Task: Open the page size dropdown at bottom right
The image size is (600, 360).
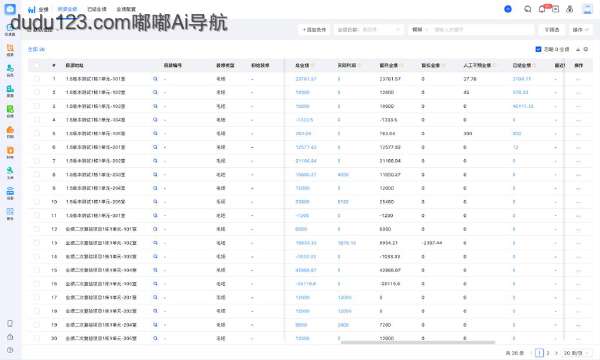Action: pos(576,353)
